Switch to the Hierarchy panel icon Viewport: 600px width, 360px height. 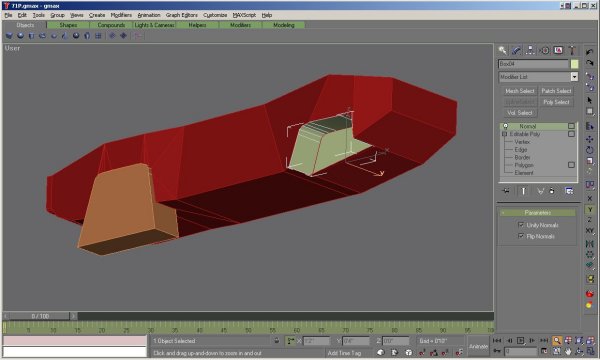click(x=530, y=50)
